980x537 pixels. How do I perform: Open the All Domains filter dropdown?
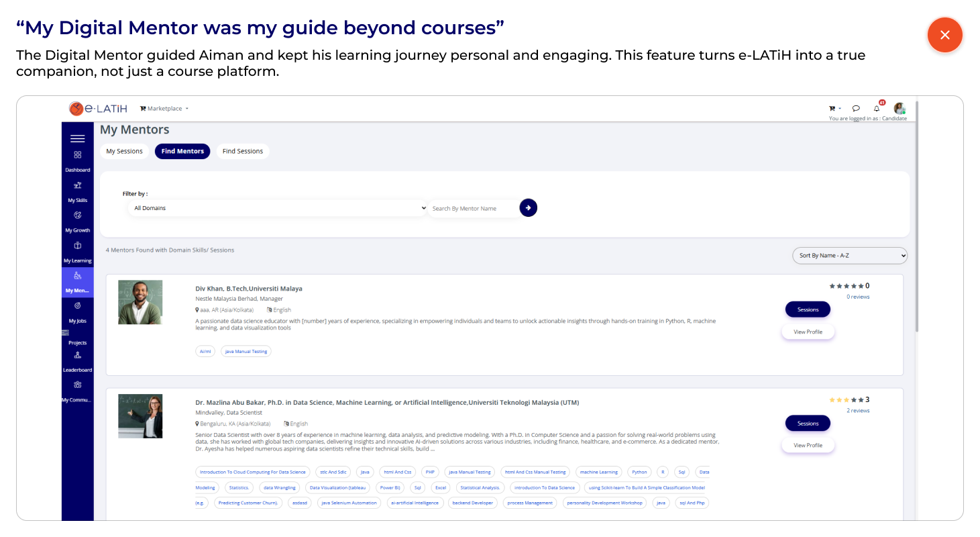278,208
